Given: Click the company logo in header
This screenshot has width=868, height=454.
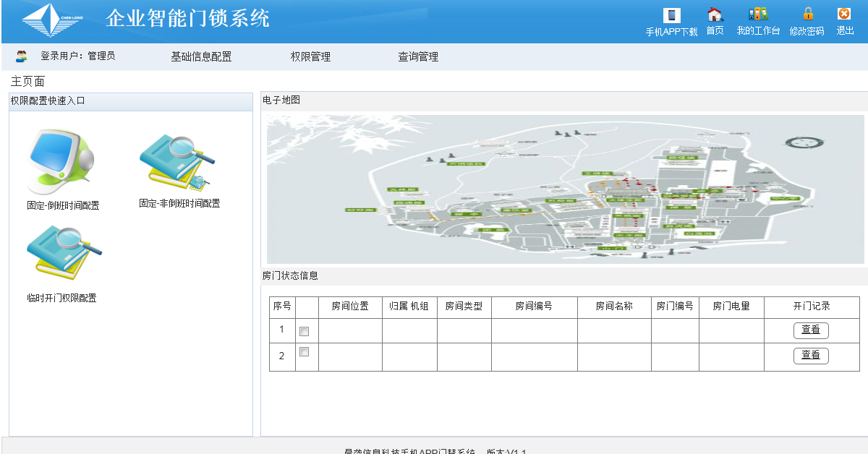Looking at the screenshot, I should click(x=52, y=21).
